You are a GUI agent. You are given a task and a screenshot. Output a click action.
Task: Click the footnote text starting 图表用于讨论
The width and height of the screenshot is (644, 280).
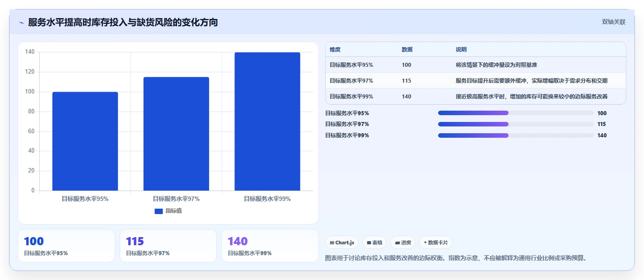click(x=456, y=258)
